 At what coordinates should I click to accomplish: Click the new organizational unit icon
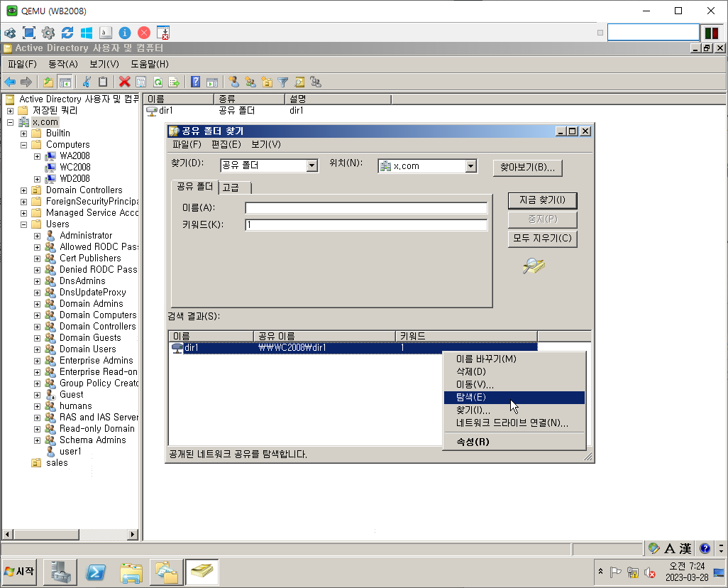(267, 82)
